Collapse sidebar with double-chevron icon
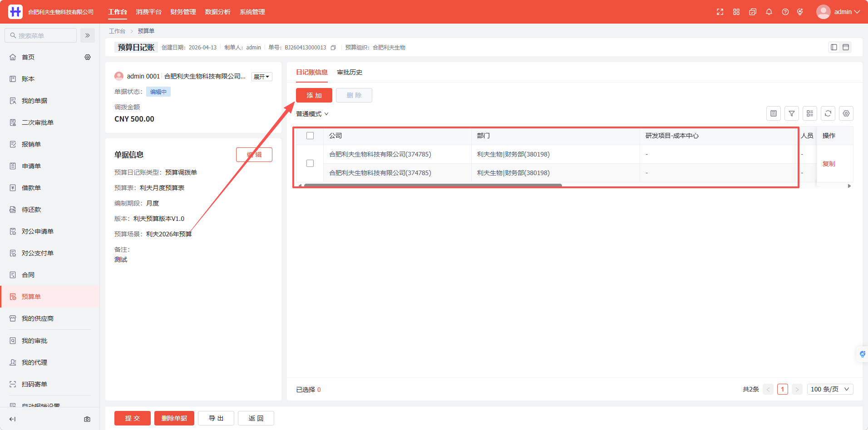This screenshot has height=430, width=868. point(88,35)
